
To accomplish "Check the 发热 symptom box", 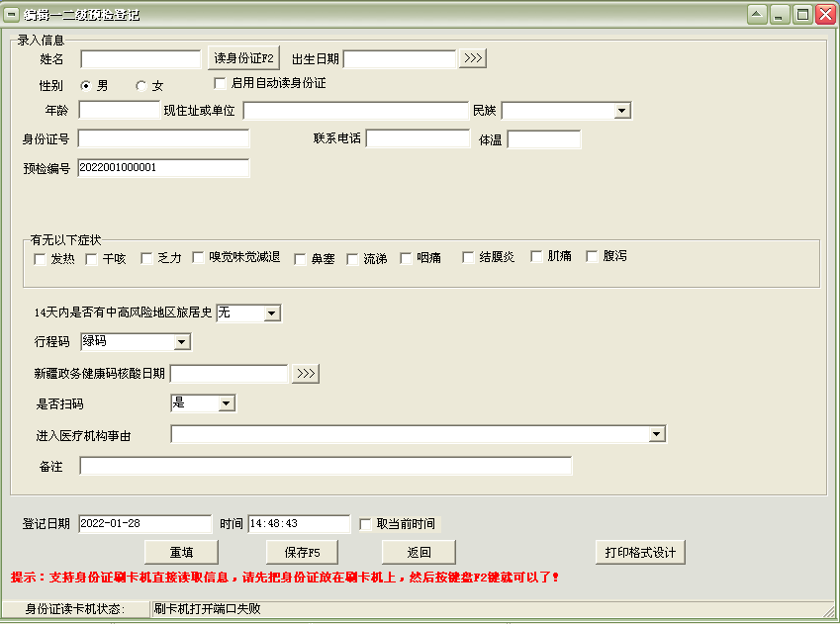I will pos(40,259).
